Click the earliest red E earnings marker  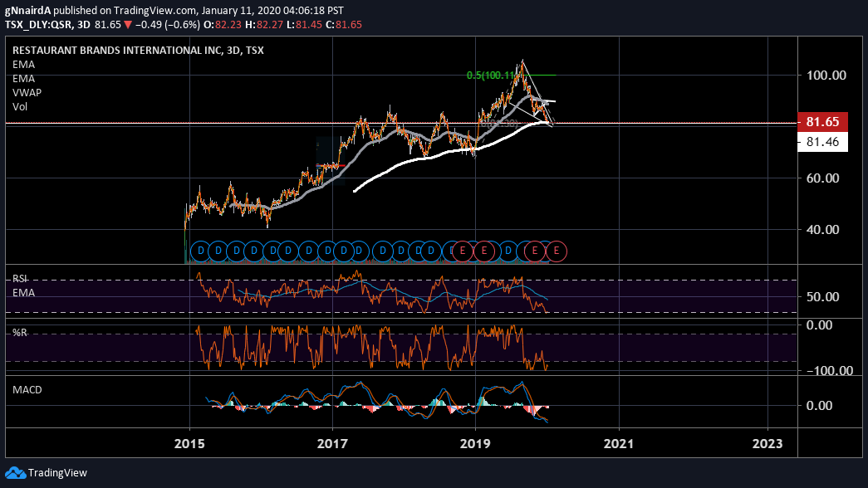coord(463,251)
